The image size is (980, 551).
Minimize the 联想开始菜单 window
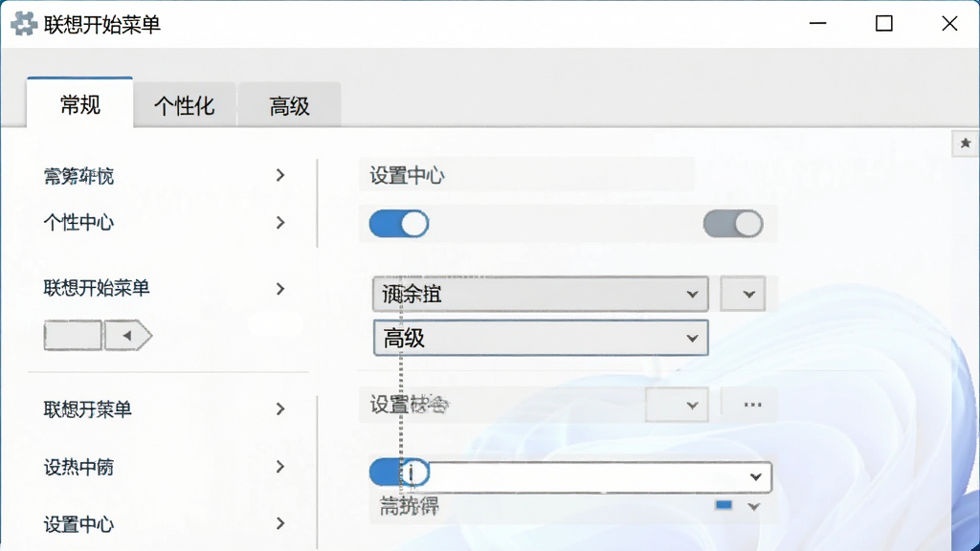point(818,24)
